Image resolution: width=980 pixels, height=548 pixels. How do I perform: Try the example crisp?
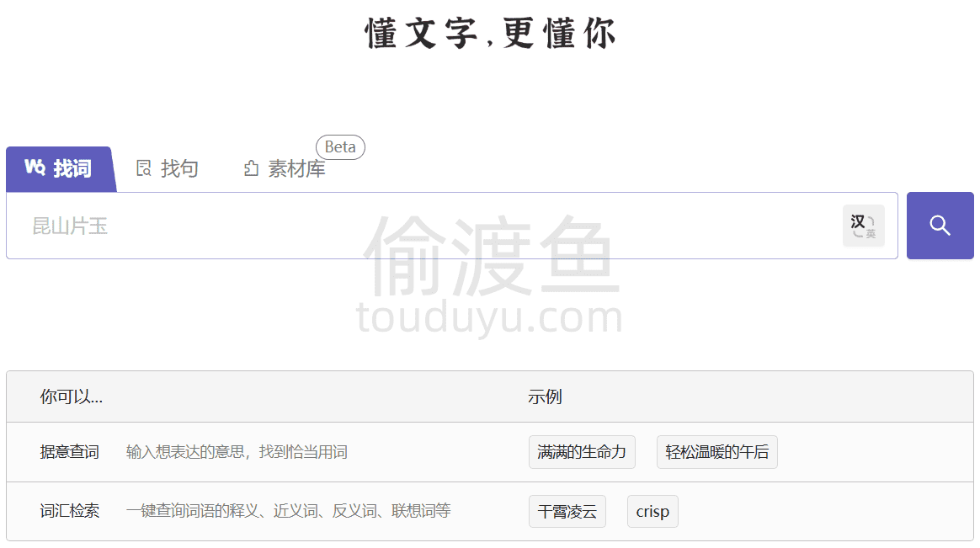[652, 511]
